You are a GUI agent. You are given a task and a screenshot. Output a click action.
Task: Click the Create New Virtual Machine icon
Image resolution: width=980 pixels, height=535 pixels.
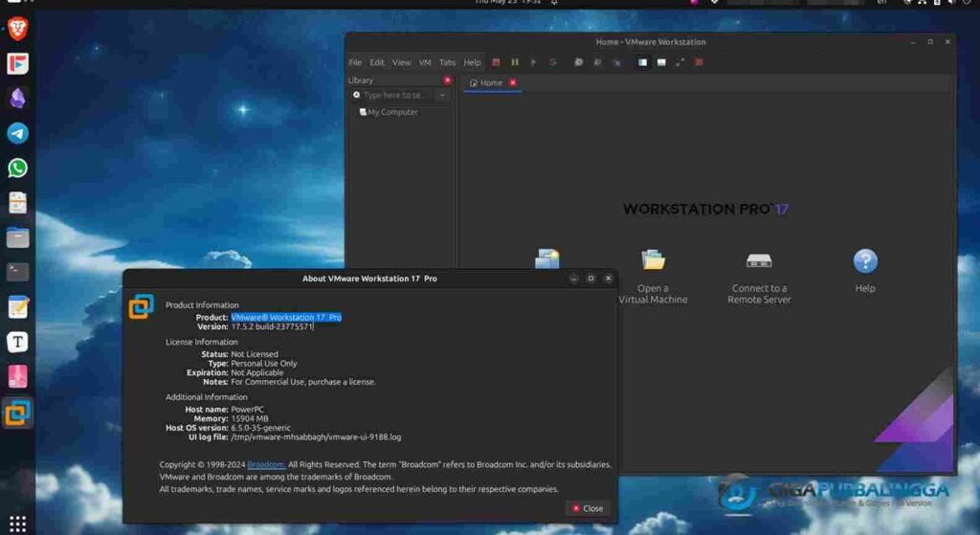(546, 258)
